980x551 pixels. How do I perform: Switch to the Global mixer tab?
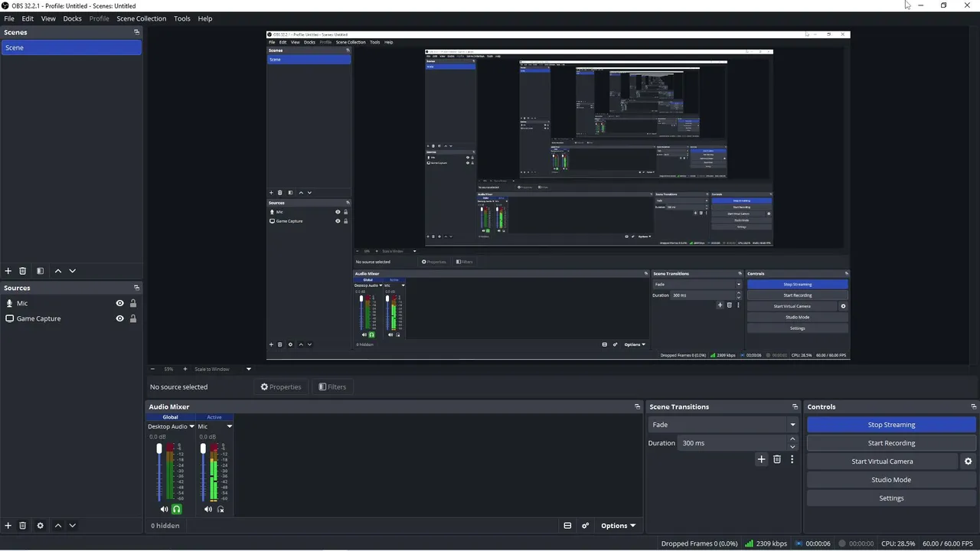coord(170,417)
